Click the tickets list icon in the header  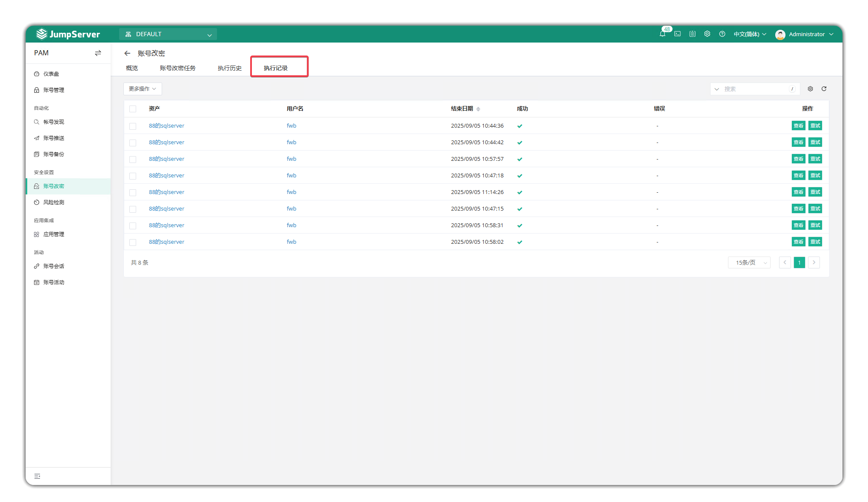692,34
